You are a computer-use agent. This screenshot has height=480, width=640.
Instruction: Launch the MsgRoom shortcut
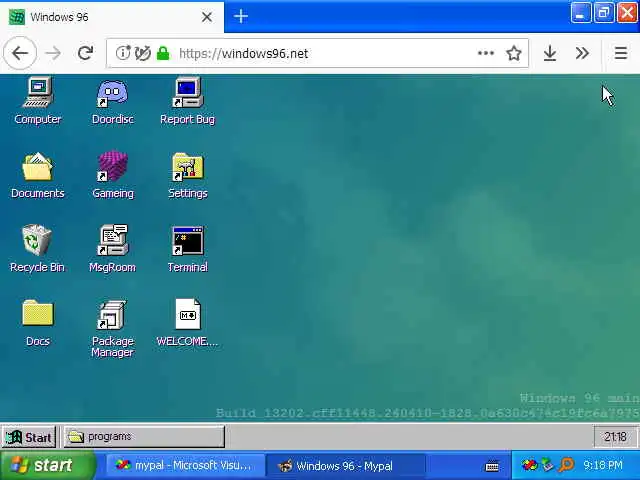click(112, 248)
